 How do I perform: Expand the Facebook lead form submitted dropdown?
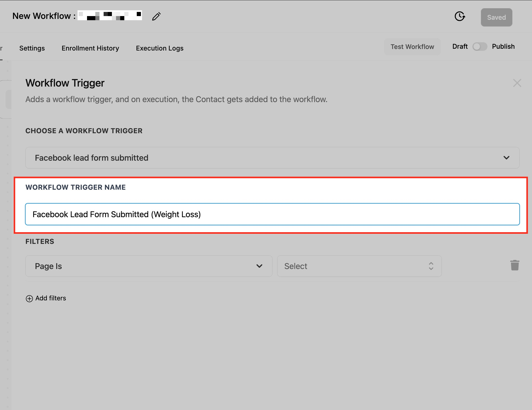[272, 158]
